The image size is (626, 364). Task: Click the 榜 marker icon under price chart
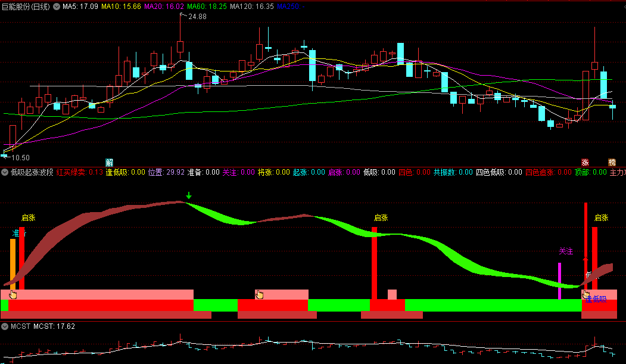[x=612, y=163]
